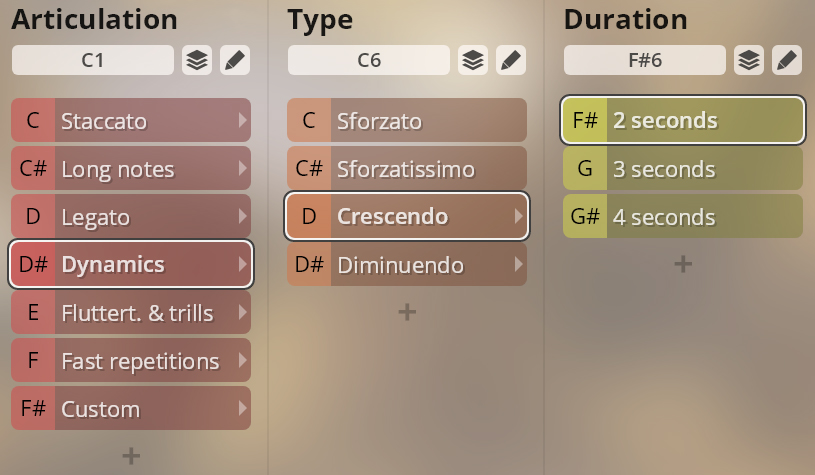
Task: Click the layers icon in the Articulation column
Action: point(197,60)
